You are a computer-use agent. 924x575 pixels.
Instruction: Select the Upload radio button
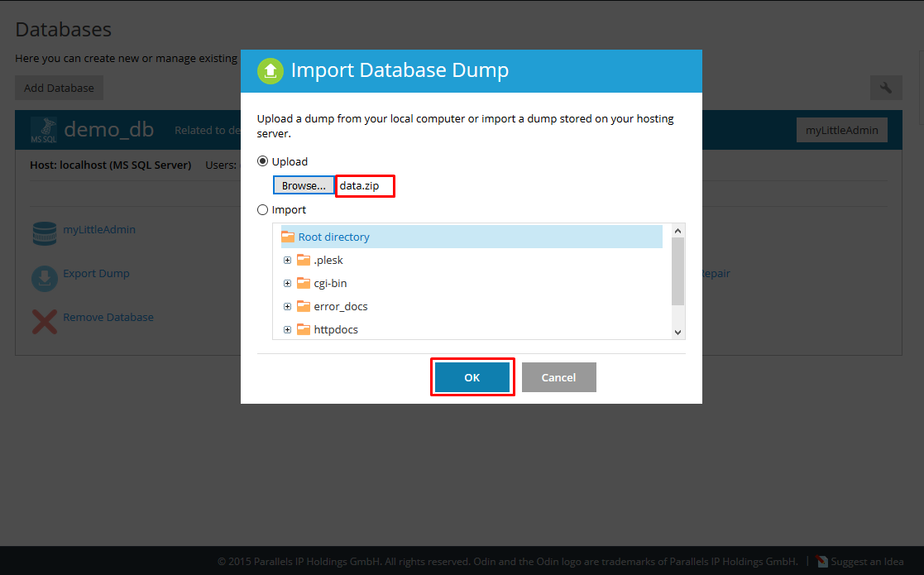[x=261, y=161]
